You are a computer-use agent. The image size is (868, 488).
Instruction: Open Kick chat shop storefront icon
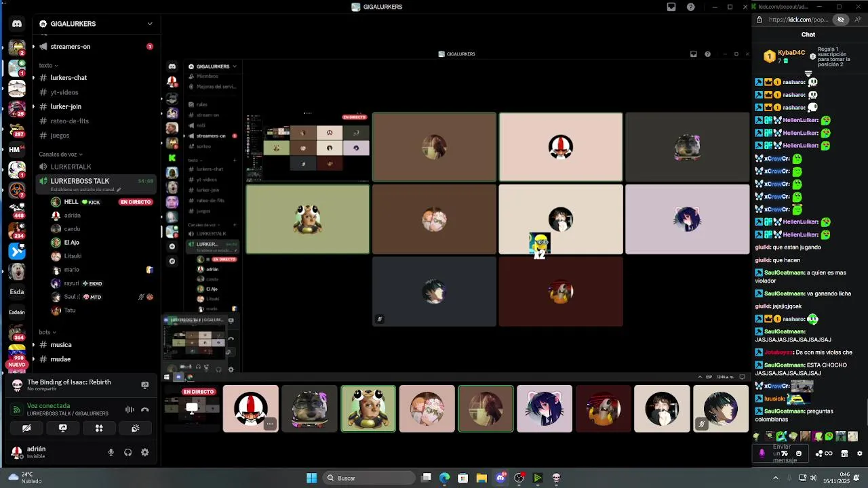click(x=844, y=453)
